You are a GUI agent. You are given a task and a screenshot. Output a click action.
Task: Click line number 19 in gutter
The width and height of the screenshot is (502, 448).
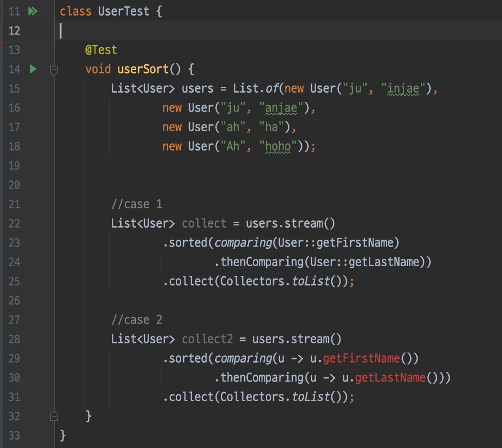coord(14,166)
